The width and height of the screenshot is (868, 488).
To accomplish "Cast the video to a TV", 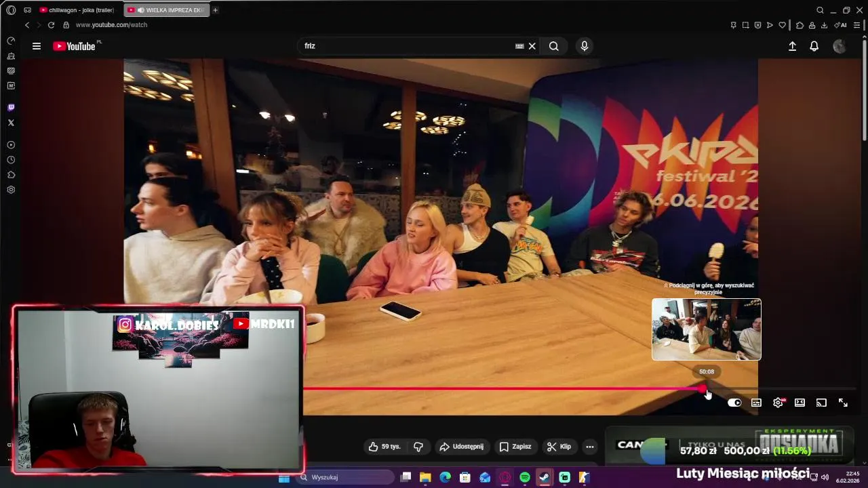I will point(821,403).
